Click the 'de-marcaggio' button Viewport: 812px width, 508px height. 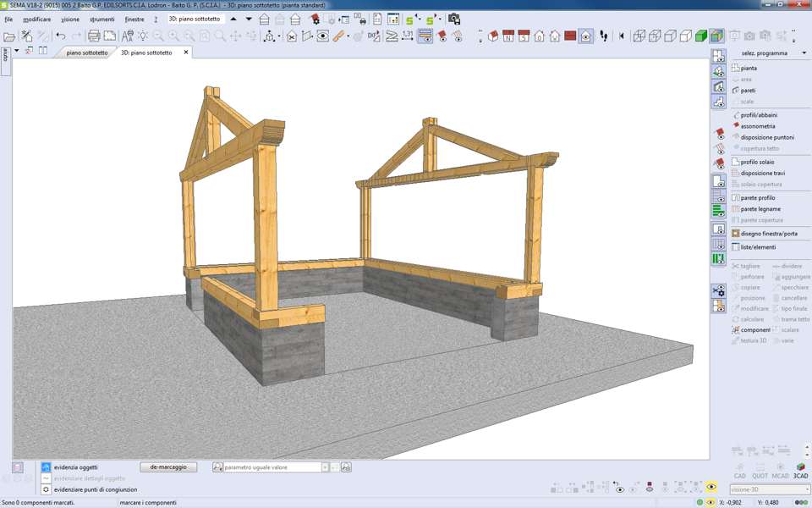168,467
